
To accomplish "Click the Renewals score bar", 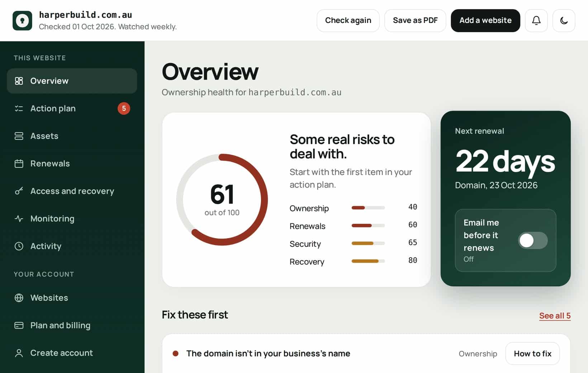I will [368, 226].
